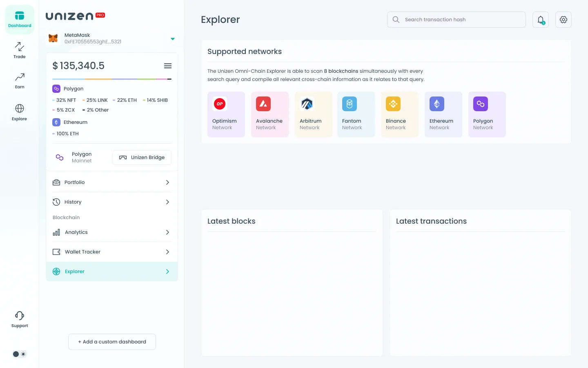Viewport: 588px width, 368px height.
Task: Open the Earn section
Action: (x=20, y=81)
